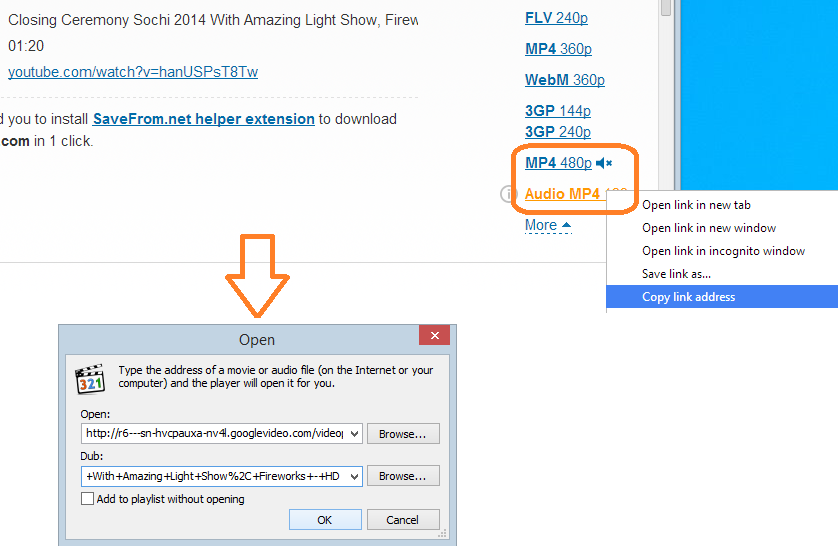Close the Open dialog with X

coord(434,338)
